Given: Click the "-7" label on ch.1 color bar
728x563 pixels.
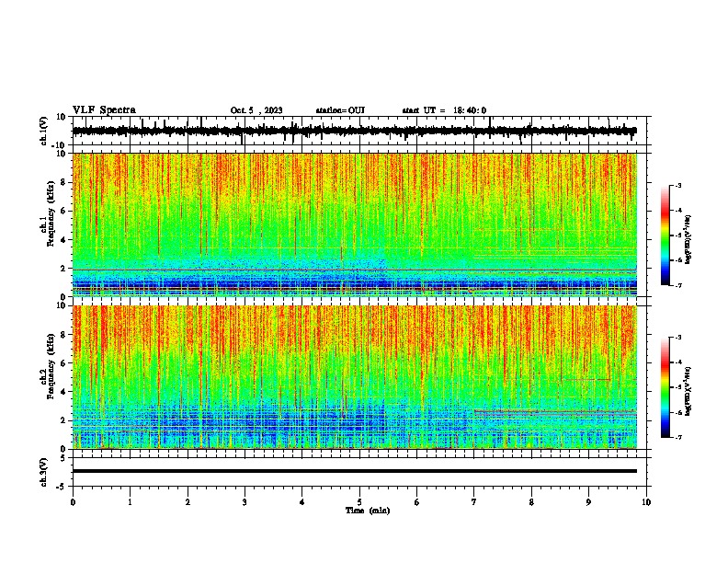Looking at the screenshot, I should (x=678, y=285).
